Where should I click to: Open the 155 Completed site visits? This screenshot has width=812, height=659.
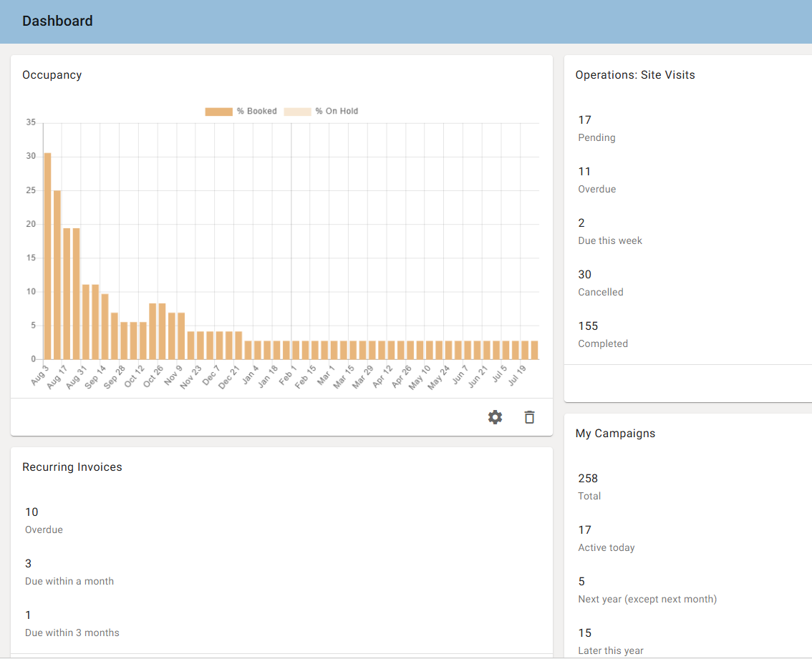tap(603, 334)
